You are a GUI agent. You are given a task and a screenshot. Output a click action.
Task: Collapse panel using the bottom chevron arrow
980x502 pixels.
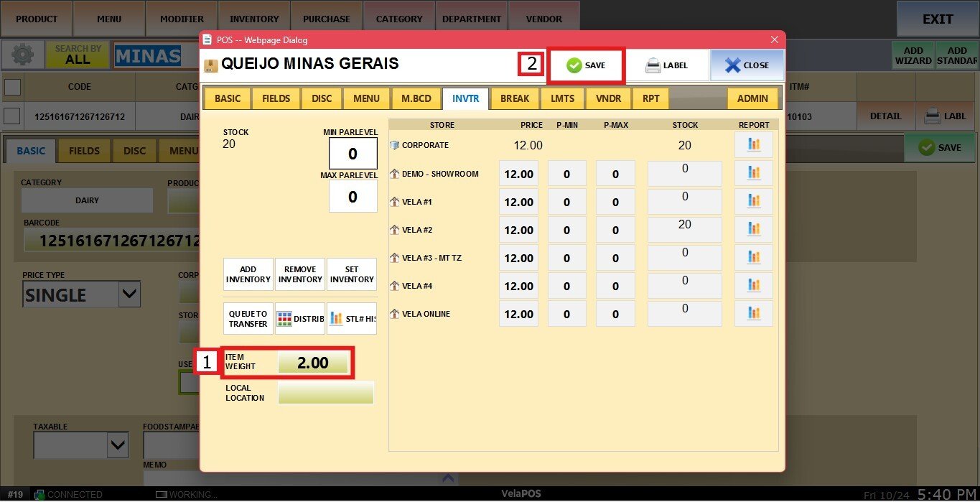coord(448,477)
